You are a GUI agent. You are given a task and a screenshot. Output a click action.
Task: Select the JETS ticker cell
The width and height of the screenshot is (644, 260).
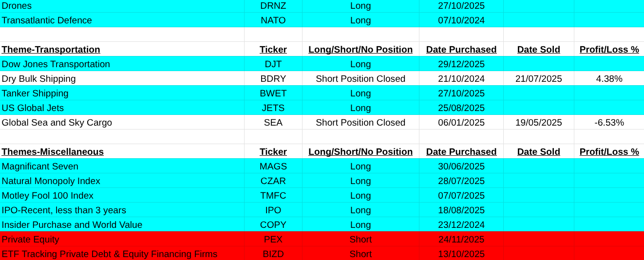coord(273,108)
